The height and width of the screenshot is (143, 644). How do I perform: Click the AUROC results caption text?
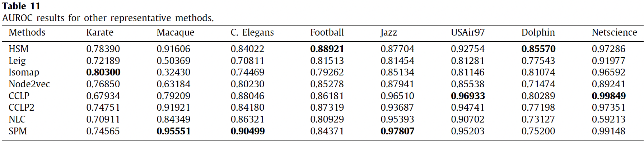click(108, 18)
